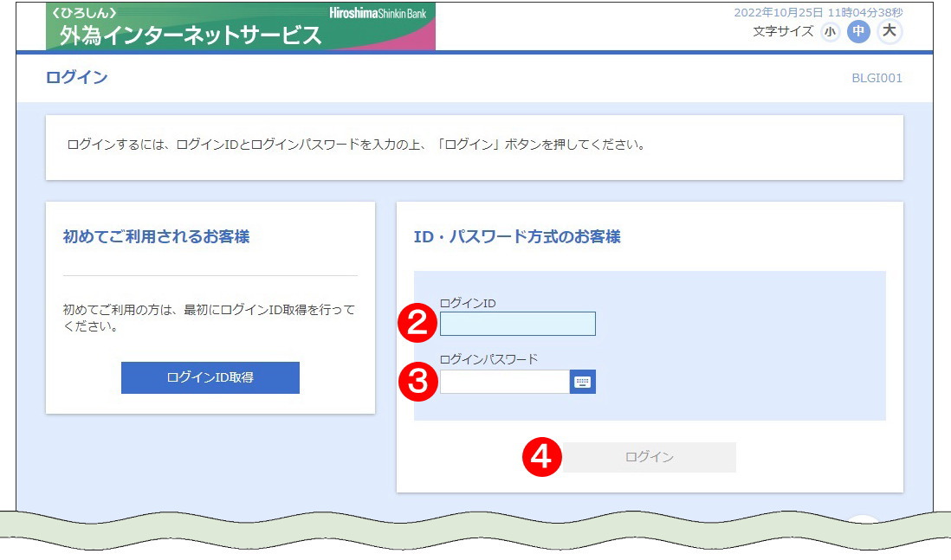Click the red step 2 marker
Viewport: 951px width, 560px height.
coord(417,324)
